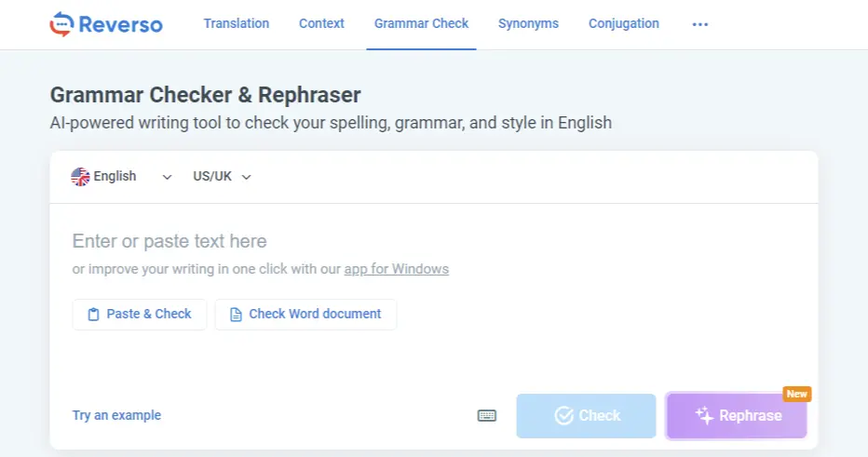Click the Check Word document button

(305, 315)
